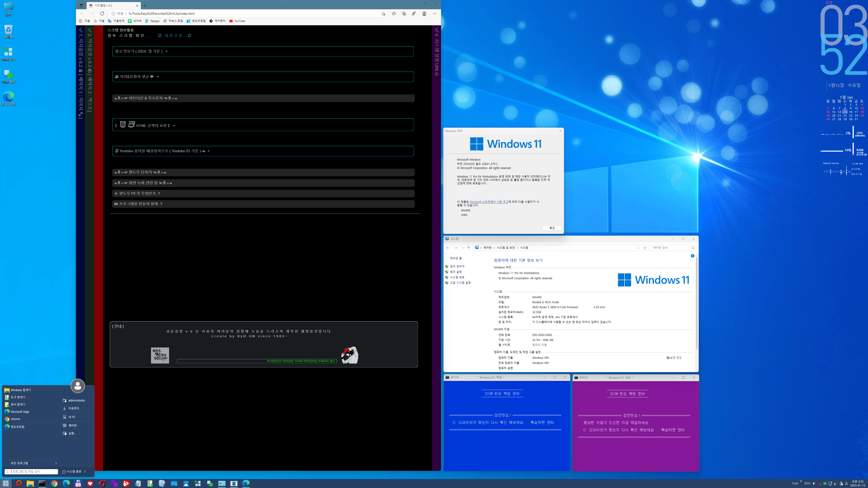Screen dimensions: 868x488
Task: Expand 프로그램을 만들어 볼까 section
Action: pyautogui.click(x=263, y=204)
